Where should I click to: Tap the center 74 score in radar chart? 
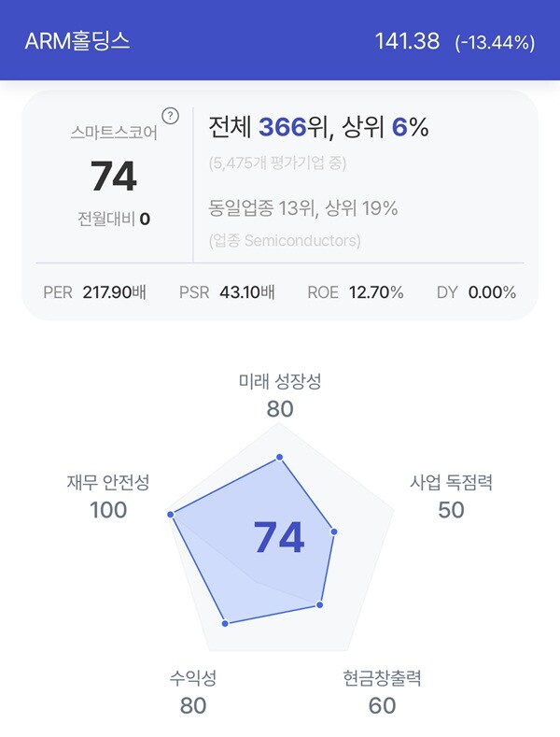(x=279, y=537)
